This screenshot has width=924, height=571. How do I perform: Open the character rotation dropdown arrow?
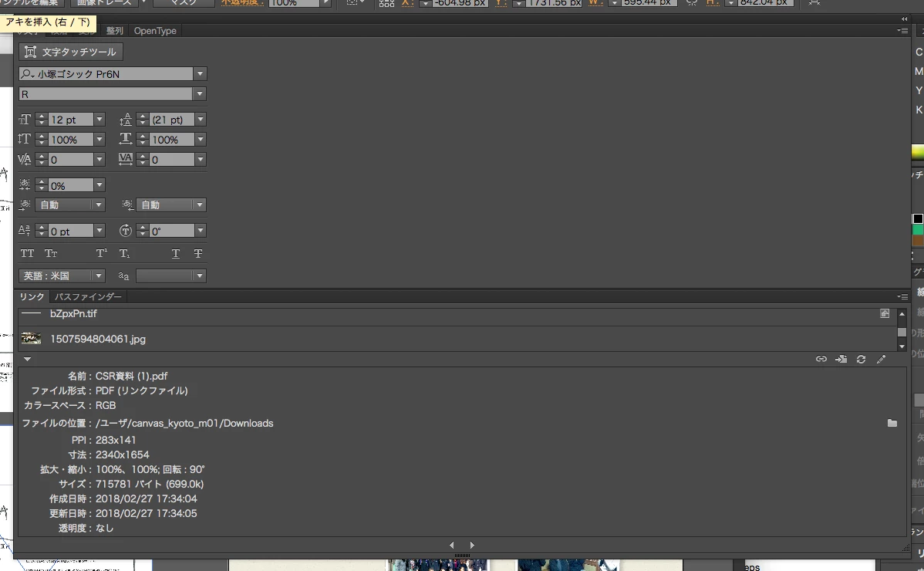pyautogui.click(x=201, y=231)
